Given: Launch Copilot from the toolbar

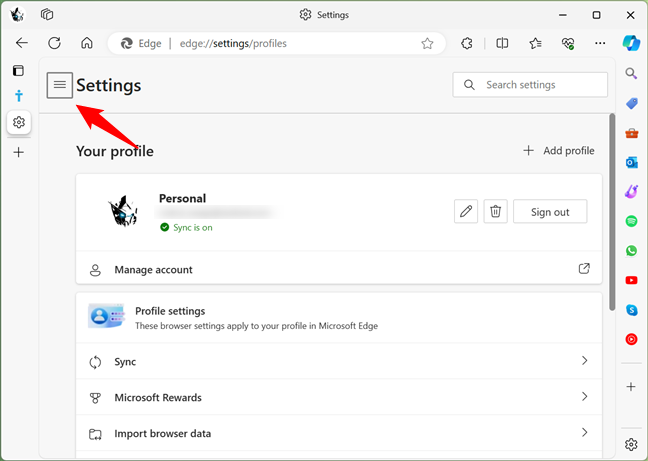Looking at the screenshot, I should pos(631,43).
